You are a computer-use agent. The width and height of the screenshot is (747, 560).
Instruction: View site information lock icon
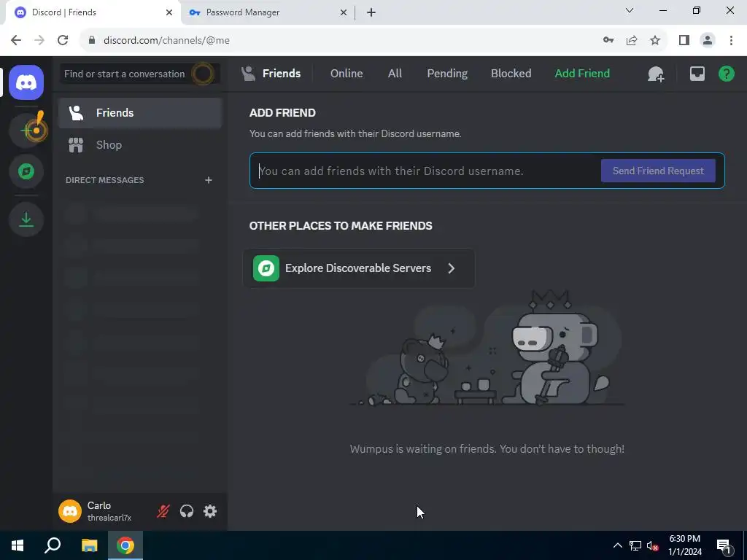pos(92,40)
